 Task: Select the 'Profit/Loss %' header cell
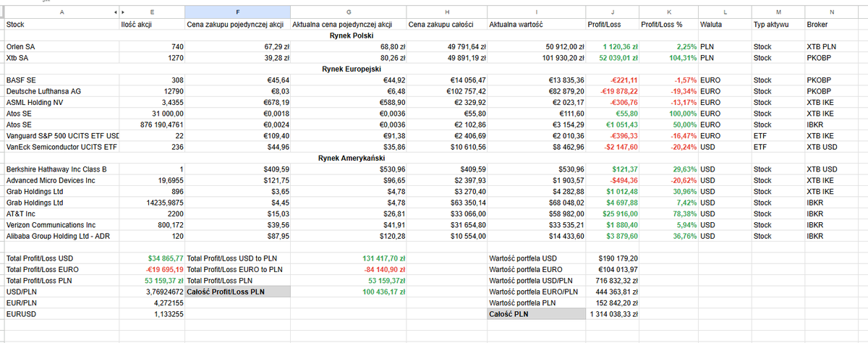[668, 24]
